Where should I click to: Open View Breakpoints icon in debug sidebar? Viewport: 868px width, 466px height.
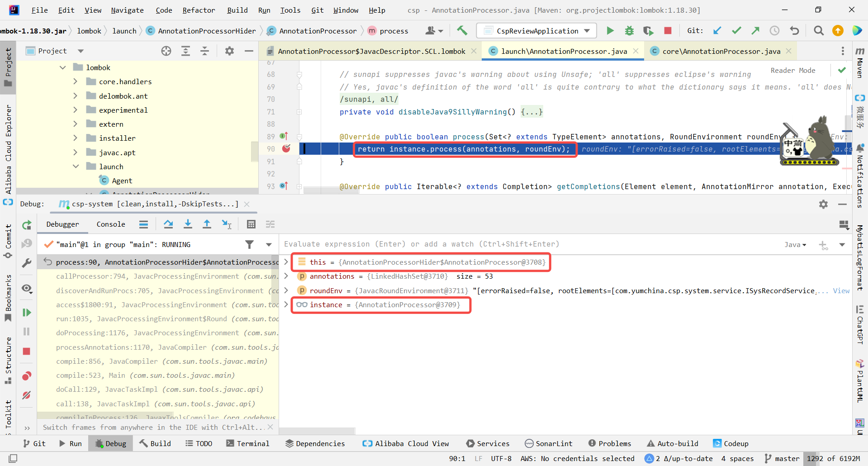pyautogui.click(x=27, y=376)
